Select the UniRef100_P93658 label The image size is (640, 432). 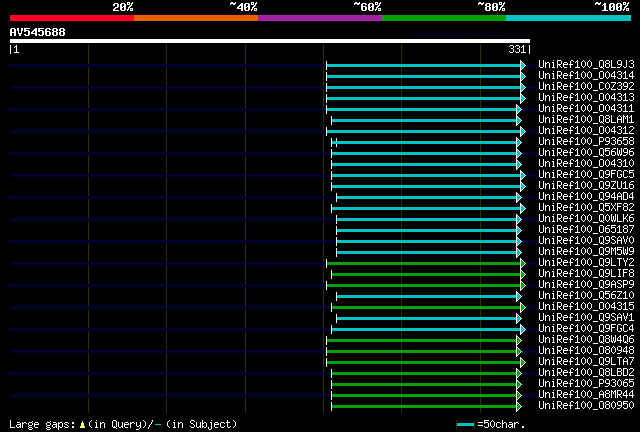tap(586, 141)
